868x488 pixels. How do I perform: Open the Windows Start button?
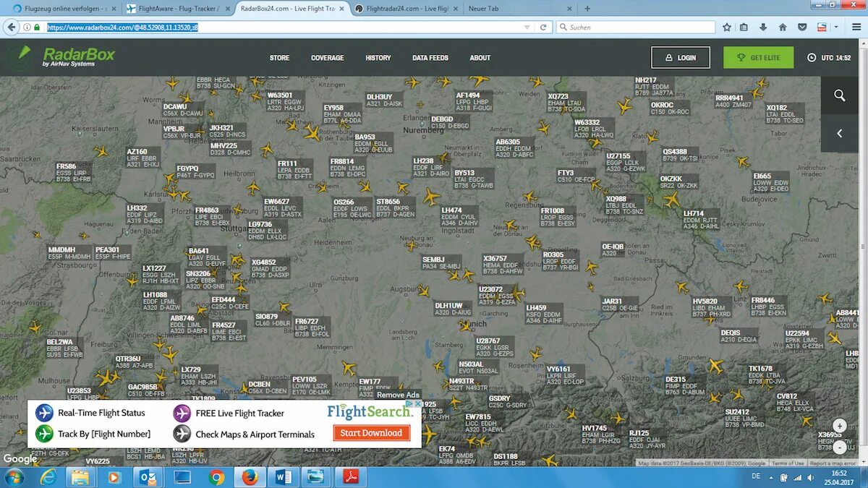pyautogui.click(x=14, y=477)
